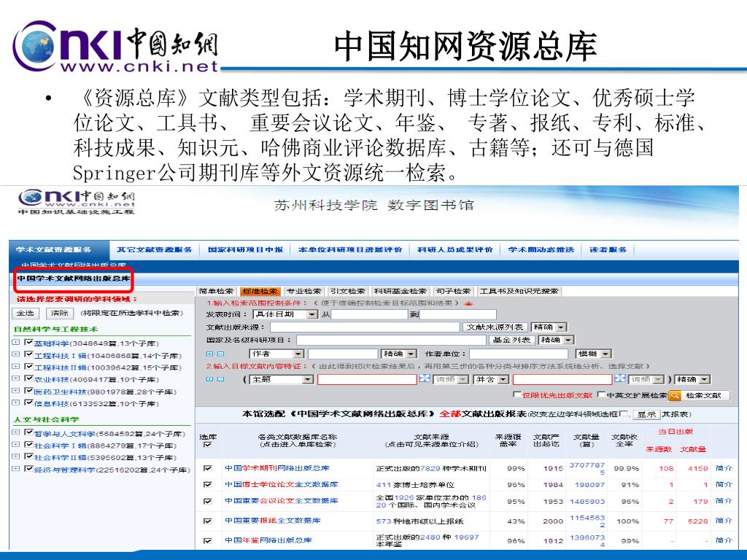Open the 主题 search field dropdown
Screen dimensions: 747x560
(282, 379)
